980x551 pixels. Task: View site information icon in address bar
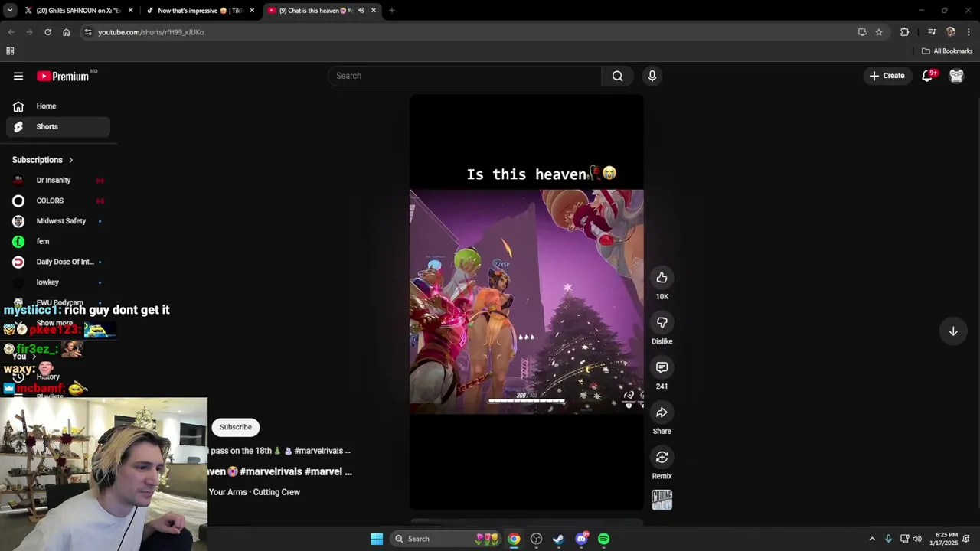point(88,32)
